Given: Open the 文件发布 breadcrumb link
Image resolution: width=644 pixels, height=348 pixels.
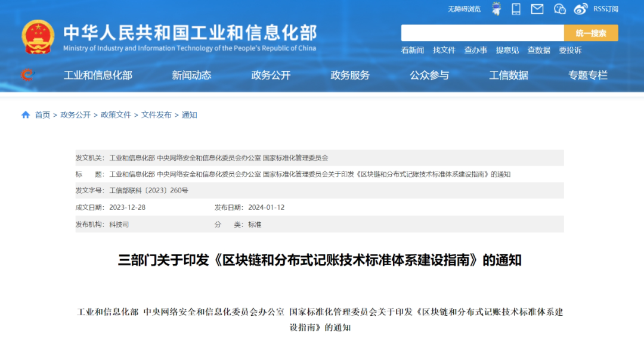Looking at the screenshot, I should click(156, 115).
